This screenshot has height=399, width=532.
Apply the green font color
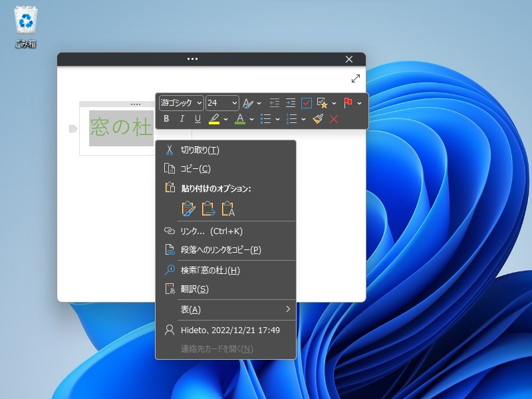[240, 119]
